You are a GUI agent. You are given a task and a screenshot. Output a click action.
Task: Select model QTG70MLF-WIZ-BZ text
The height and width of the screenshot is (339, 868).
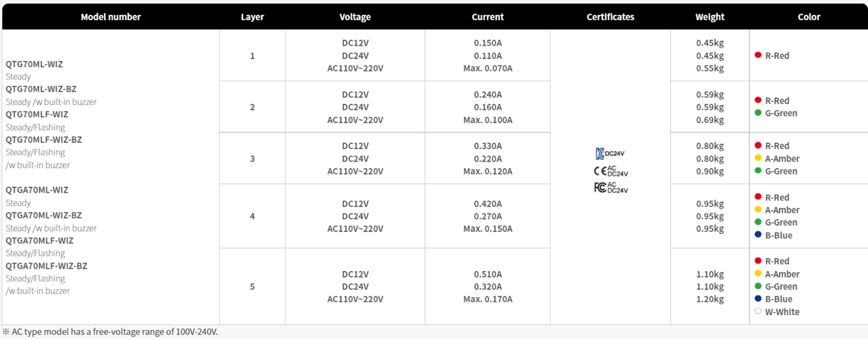click(44, 139)
